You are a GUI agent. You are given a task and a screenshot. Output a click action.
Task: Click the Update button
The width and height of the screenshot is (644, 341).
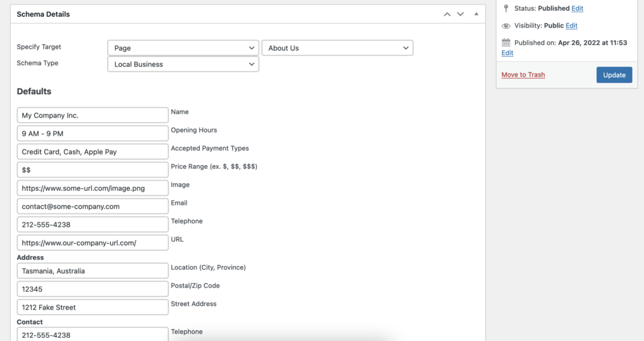[614, 75]
